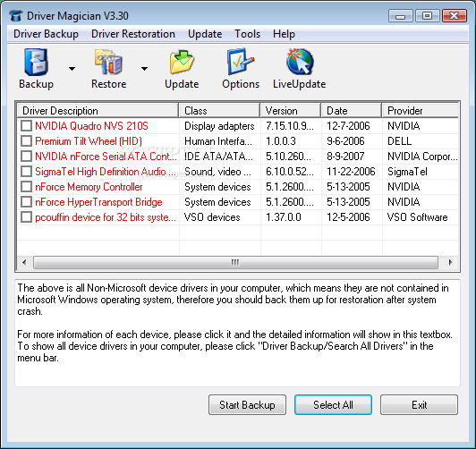This screenshot has width=476, height=449.
Task: Open the Tools menu
Action: point(248,34)
